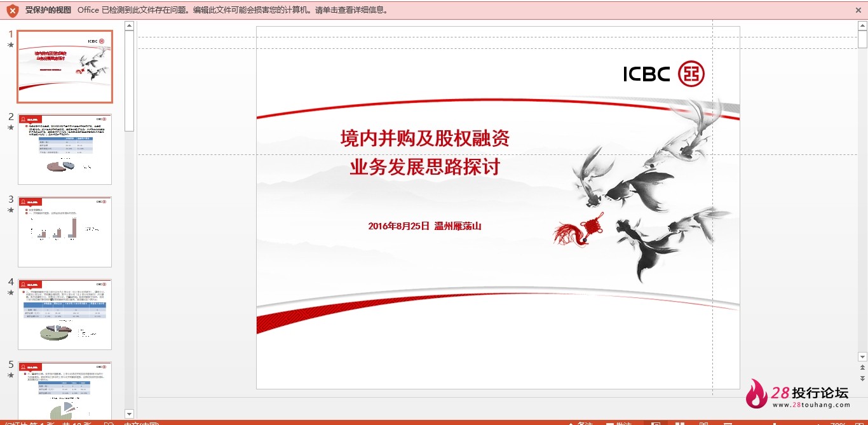
Task: Click the down arrow of the thumbnail pane scrollbar
Action: pyautogui.click(x=130, y=414)
